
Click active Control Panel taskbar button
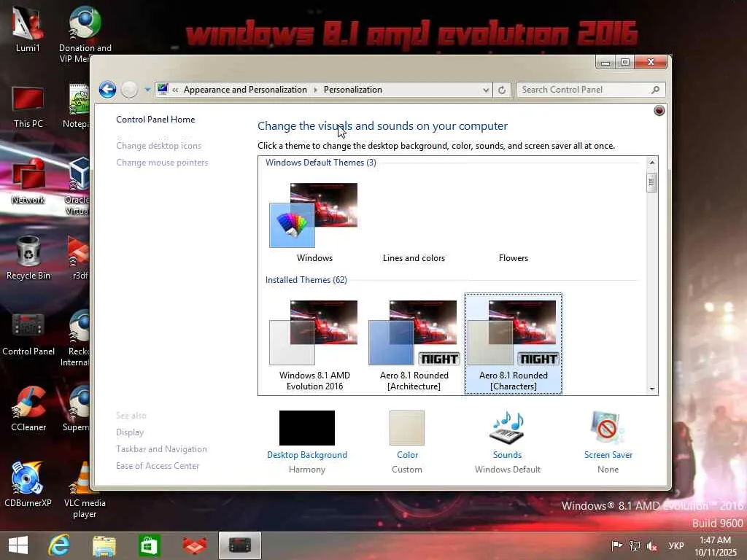click(239, 545)
